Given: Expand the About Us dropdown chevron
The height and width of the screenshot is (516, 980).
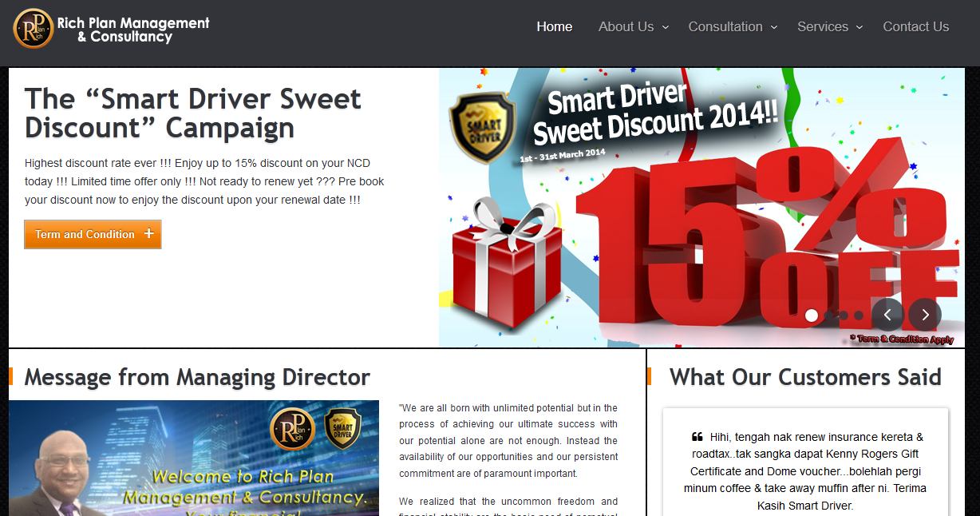Looking at the screenshot, I should [x=666, y=27].
